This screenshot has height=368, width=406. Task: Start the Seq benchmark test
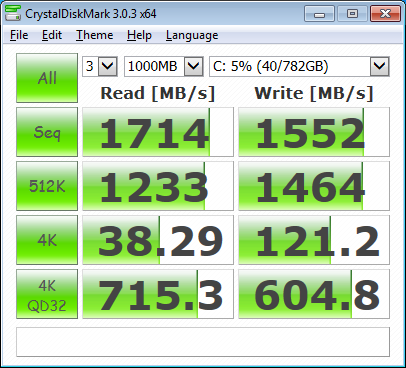47,132
